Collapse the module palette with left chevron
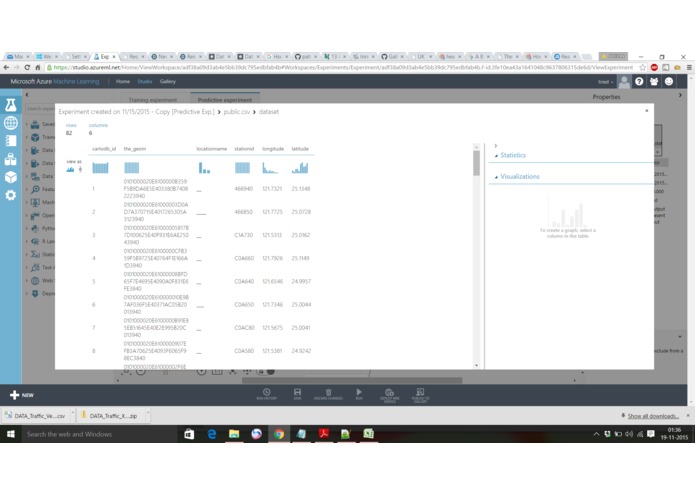695x494 pixels. point(27,95)
